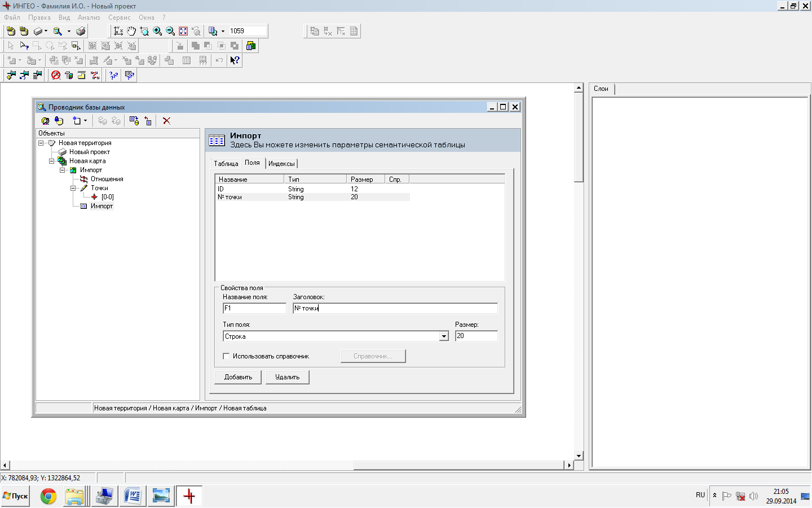
Task: Open the Сервис menu
Action: [119, 17]
